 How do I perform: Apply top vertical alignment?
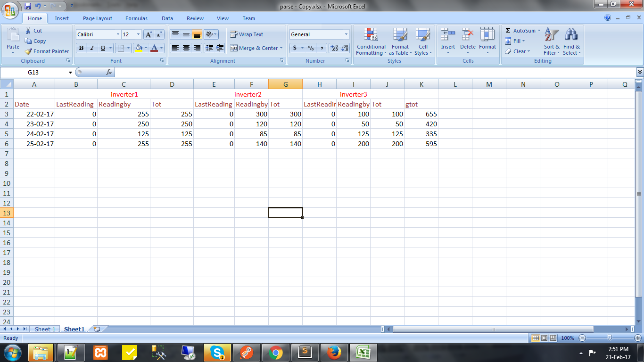175,34
